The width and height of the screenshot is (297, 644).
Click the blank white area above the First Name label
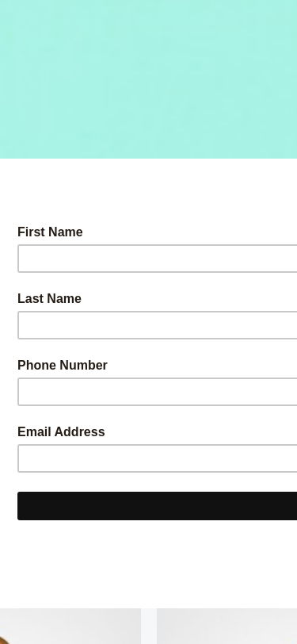pyautogui.click(x=149, y=192)
